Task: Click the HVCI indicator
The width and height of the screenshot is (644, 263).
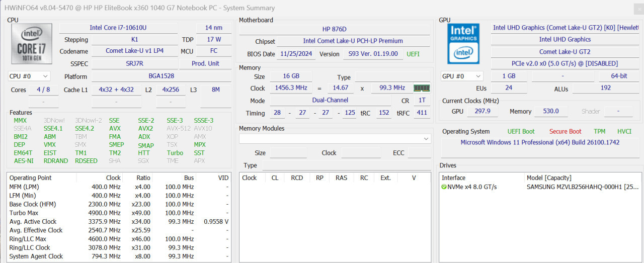Action: click(624, 131)
